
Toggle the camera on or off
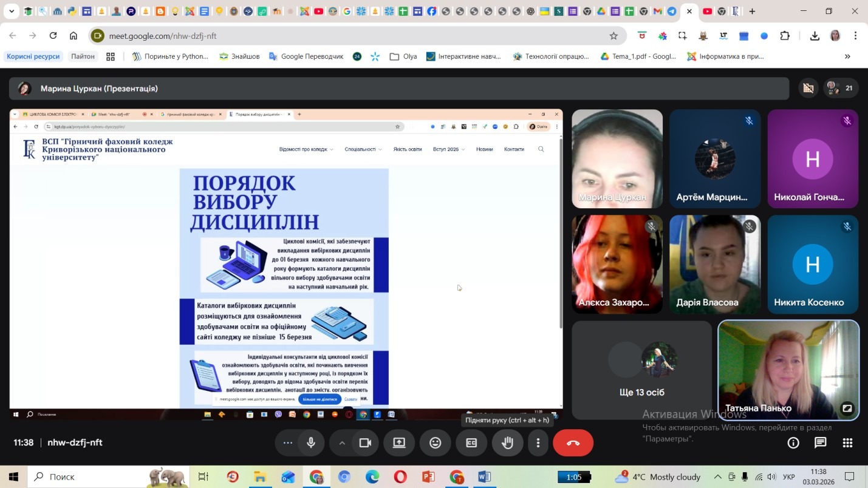[x=365, y=443]
